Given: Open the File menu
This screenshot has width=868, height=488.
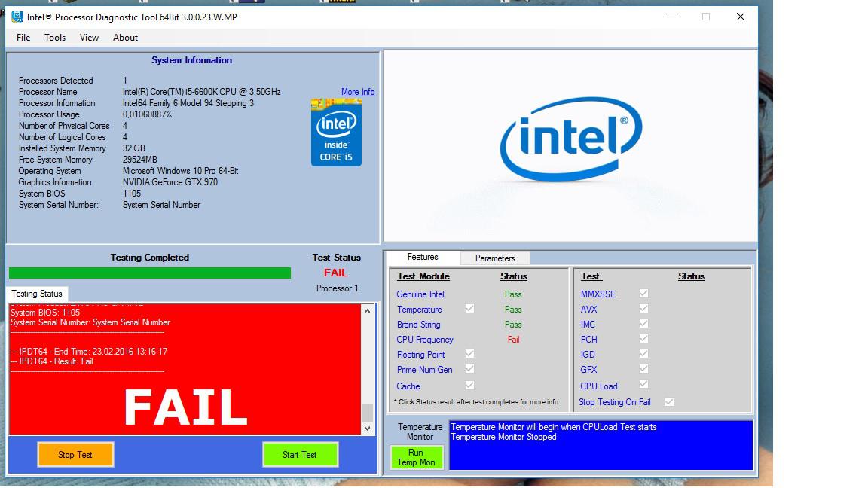Looking at the screenshot, I should [x=23, y=38].
